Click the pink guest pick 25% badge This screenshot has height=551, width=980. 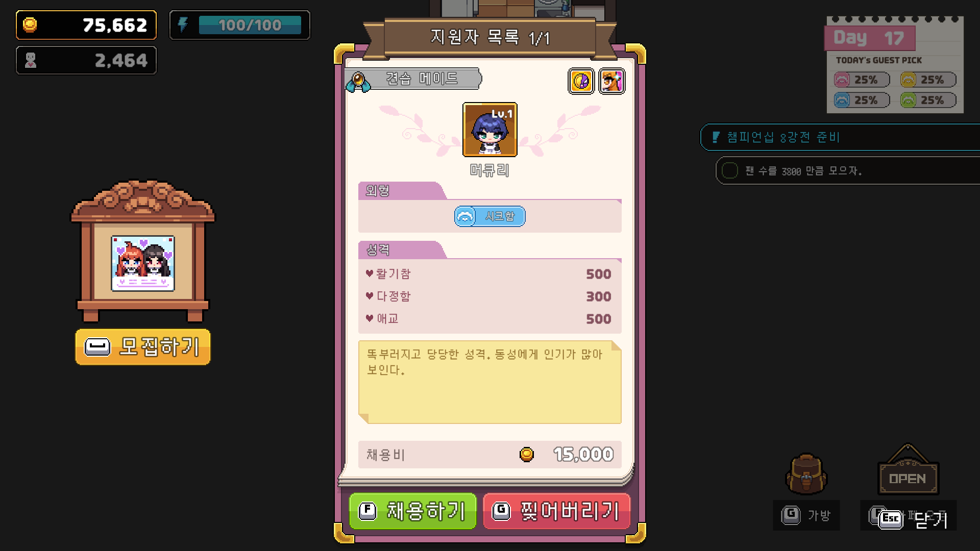point(862,80)
